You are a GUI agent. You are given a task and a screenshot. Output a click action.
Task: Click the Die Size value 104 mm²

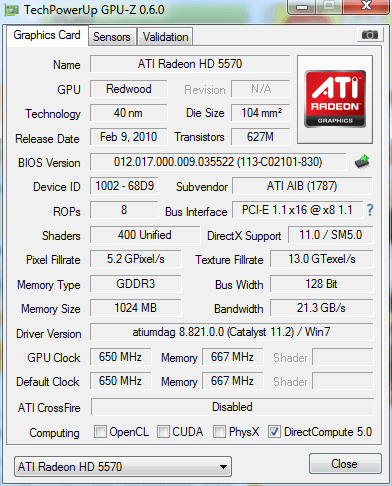click(261, 113)
